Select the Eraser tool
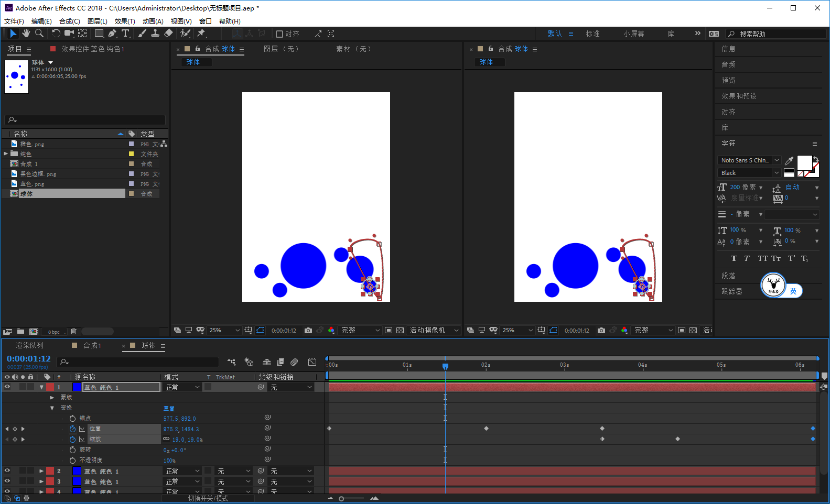This screenshot has height=504, width=830. [x=168, y=33]
